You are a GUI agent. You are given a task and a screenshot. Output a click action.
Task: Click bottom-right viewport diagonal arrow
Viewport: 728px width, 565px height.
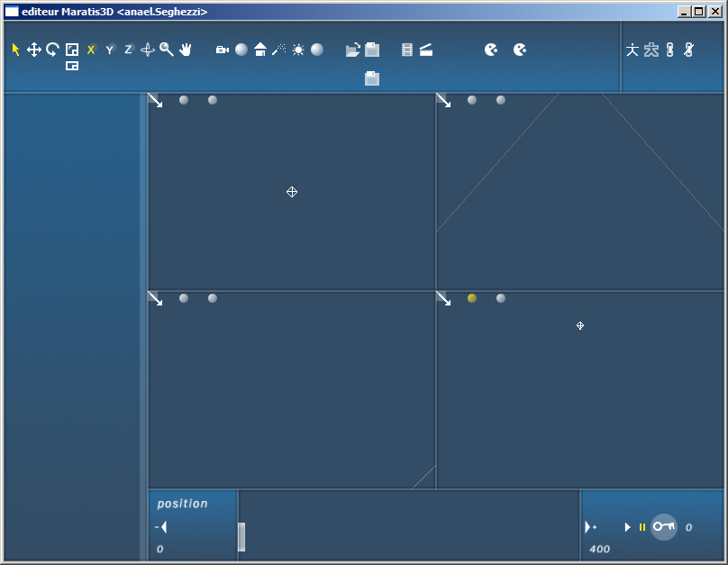(443, 298)
